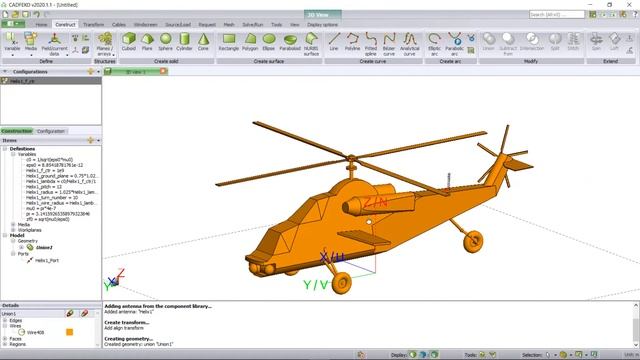Image resolution: width=640 pixels, height=360 pixels.
Task: Create a Cylinder solid
Action: 184,42
